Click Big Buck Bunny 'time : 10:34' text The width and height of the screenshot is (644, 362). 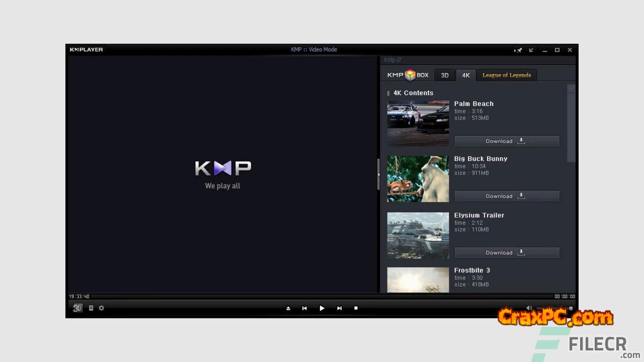coord(470,166)
